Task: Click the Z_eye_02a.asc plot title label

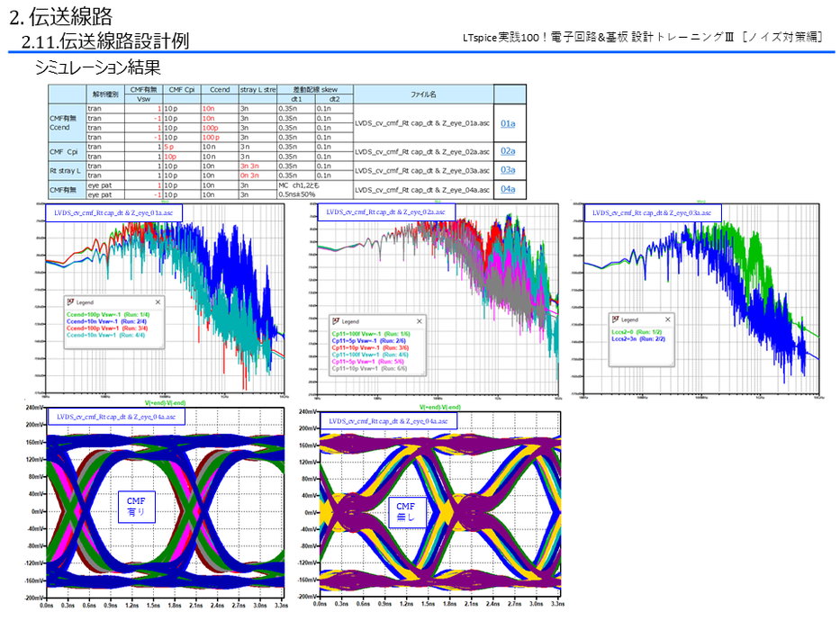Action: [x=385, y=212]
